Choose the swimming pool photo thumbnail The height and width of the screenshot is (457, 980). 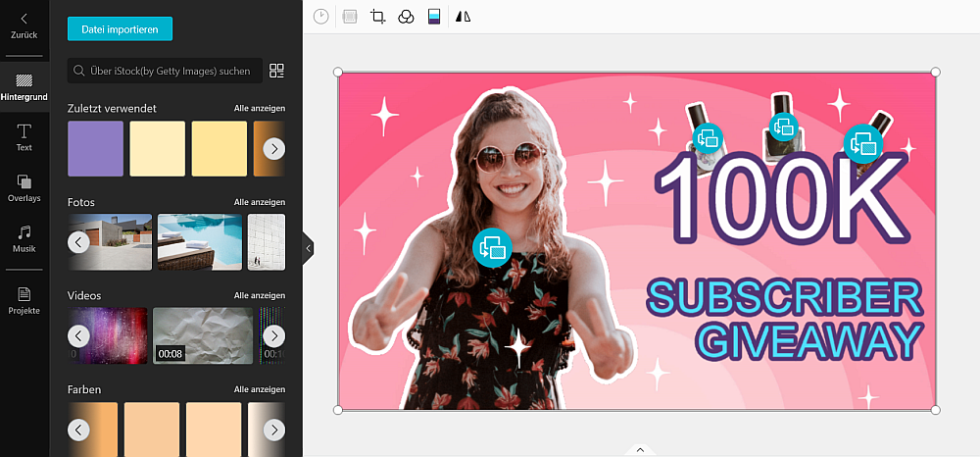point(200,242)
